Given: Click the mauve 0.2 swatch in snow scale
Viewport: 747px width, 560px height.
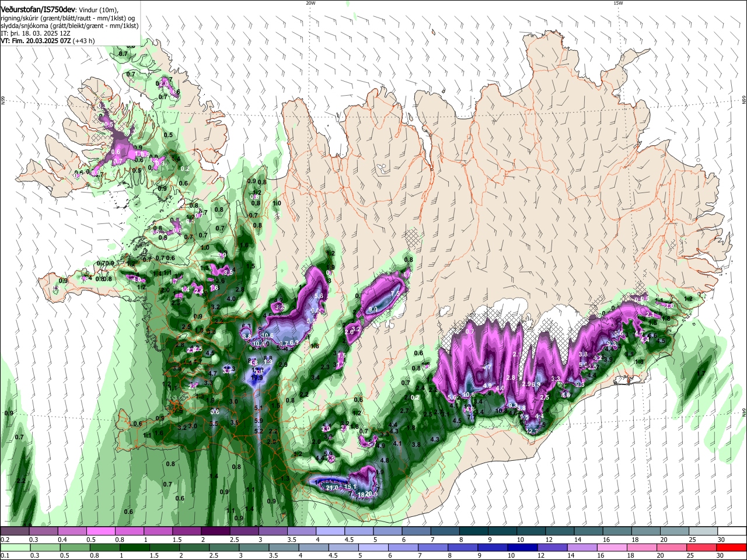Looking at the screenshot, I should [15, 531].
